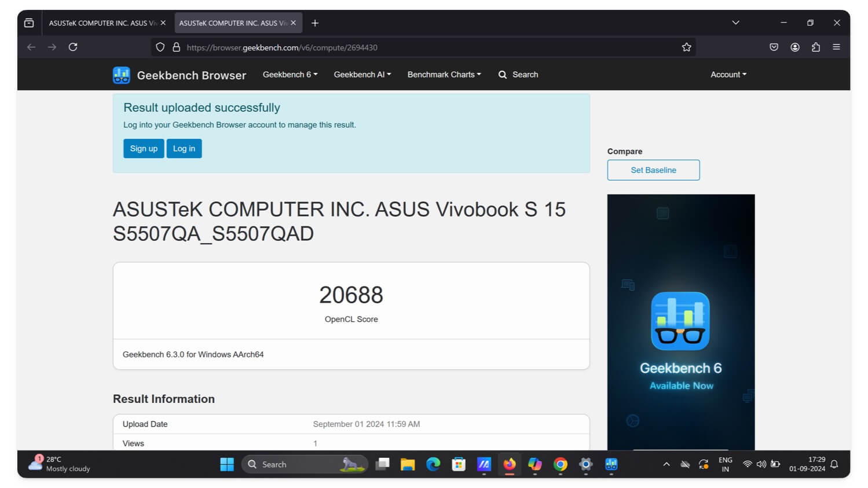Click the Set Baseline button
The height and width of the screenshot is (488, 868).
point(653,170)
